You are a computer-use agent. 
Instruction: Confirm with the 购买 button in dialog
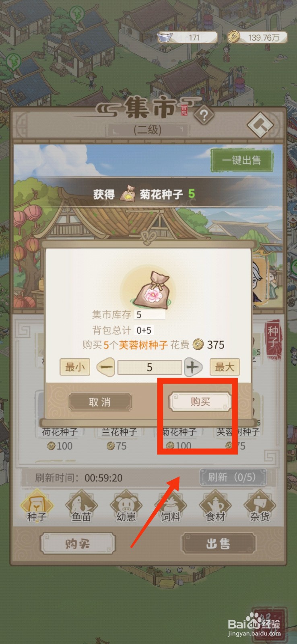click(200, 402)
